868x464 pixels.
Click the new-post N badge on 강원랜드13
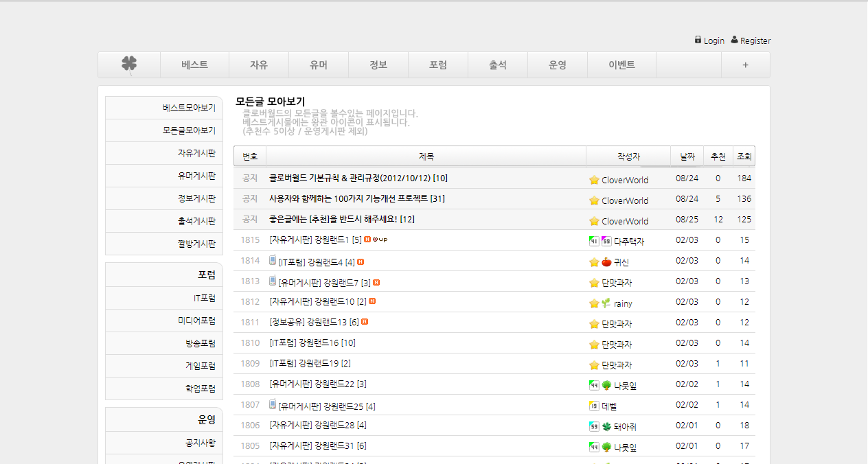365,322
